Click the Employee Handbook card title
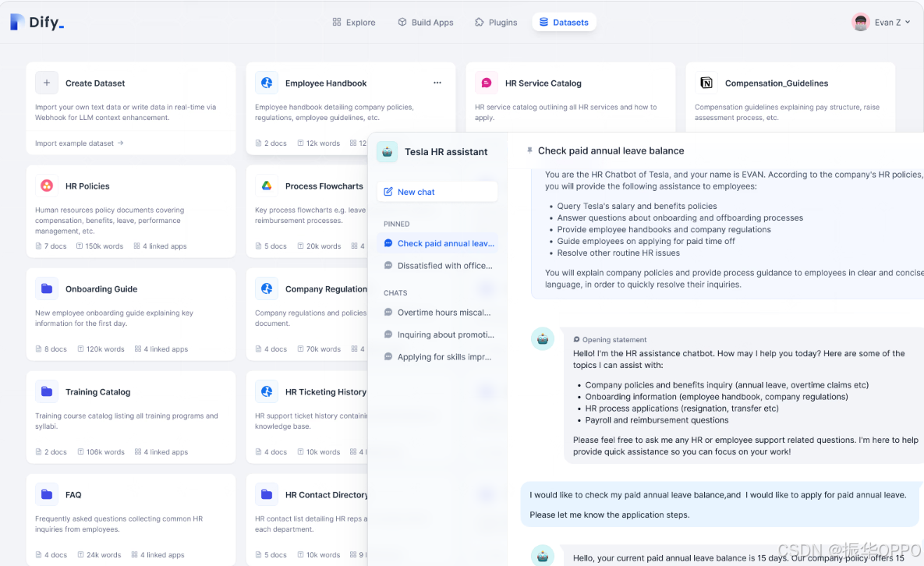 326,83
